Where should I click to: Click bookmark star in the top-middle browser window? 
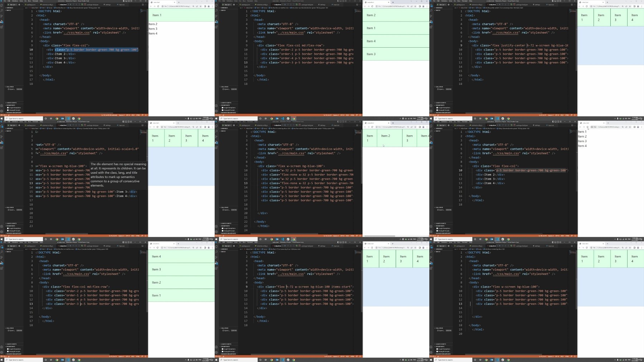415,6
